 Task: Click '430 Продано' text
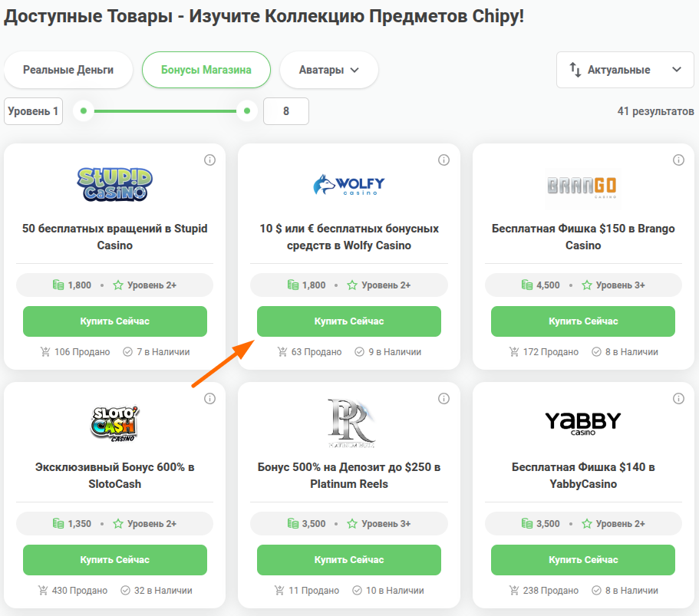tap(80, 591)
